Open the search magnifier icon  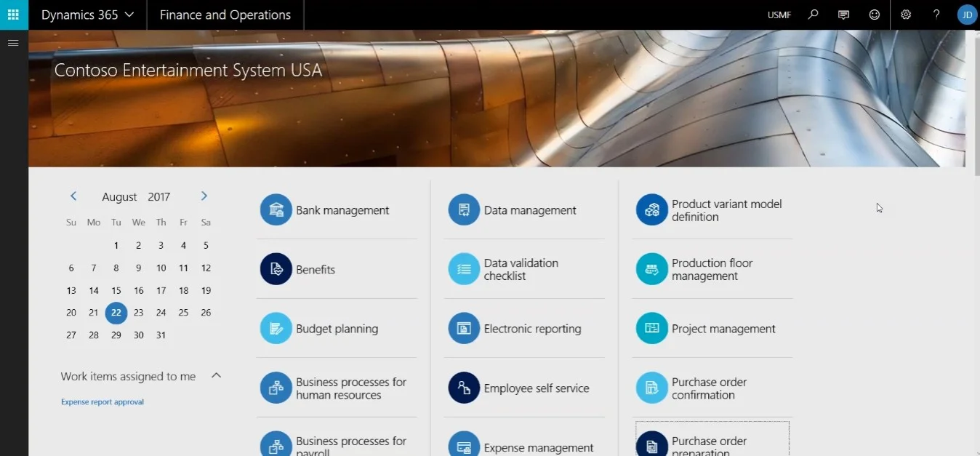814,15
